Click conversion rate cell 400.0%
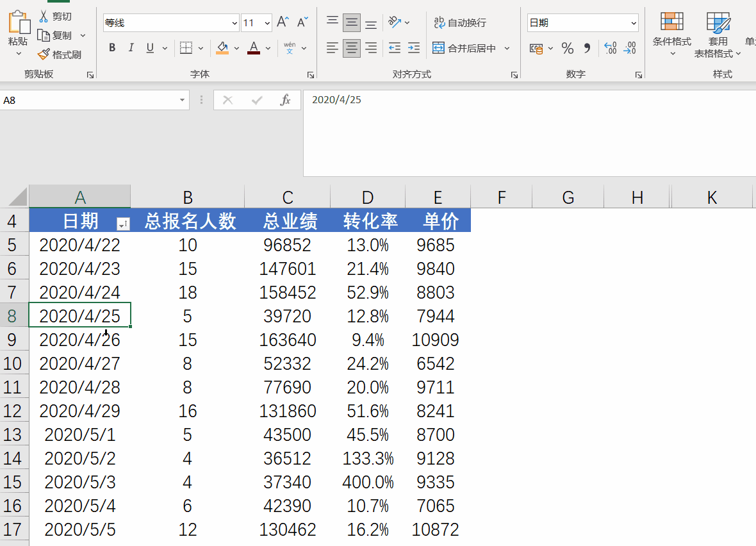Viewport: 756px width, 546px height. click(368, 482)
